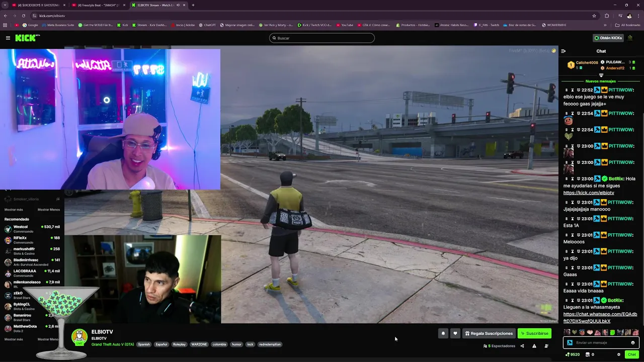Select the WARZONE tag

[x=199, y=344]
